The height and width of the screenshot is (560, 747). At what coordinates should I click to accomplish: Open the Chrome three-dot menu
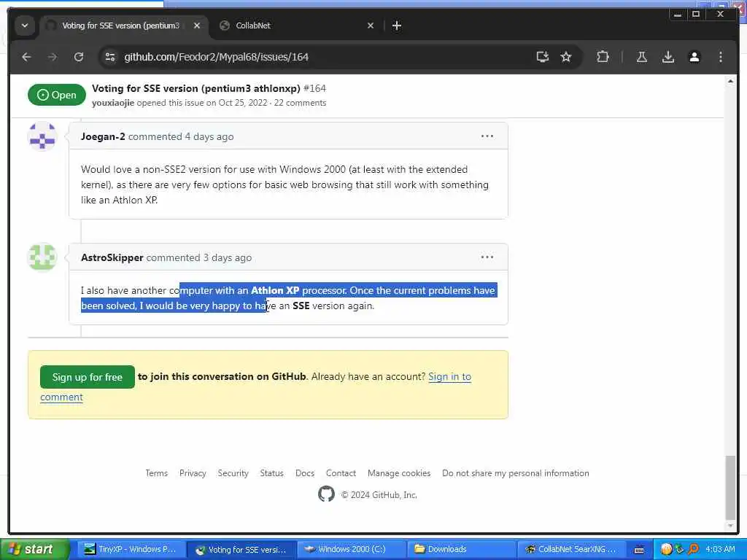click(x=720, y=57)
